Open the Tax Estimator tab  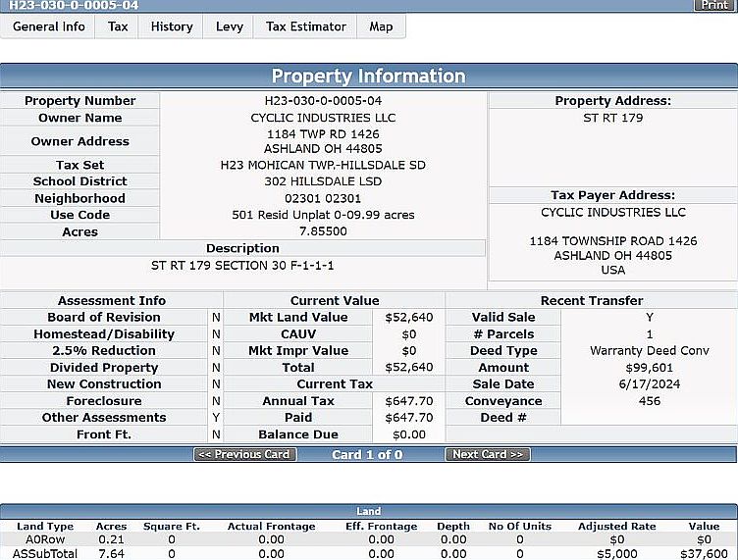coord(305,26)
